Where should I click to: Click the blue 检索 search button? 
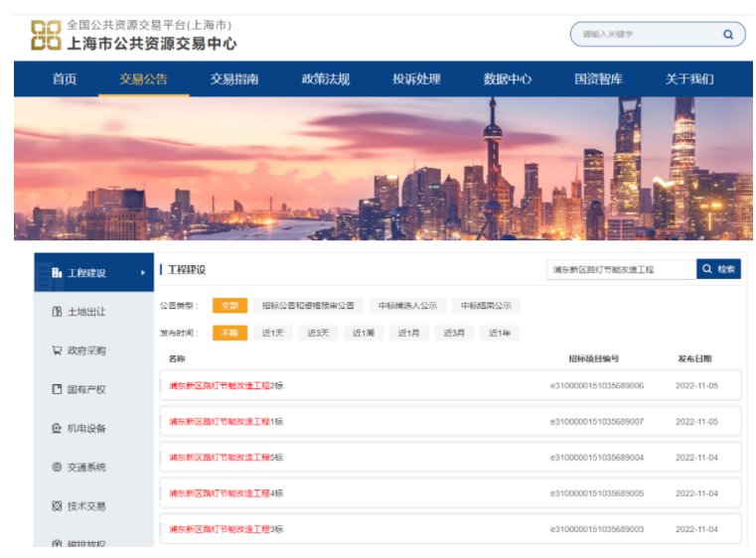coord(718,269)
